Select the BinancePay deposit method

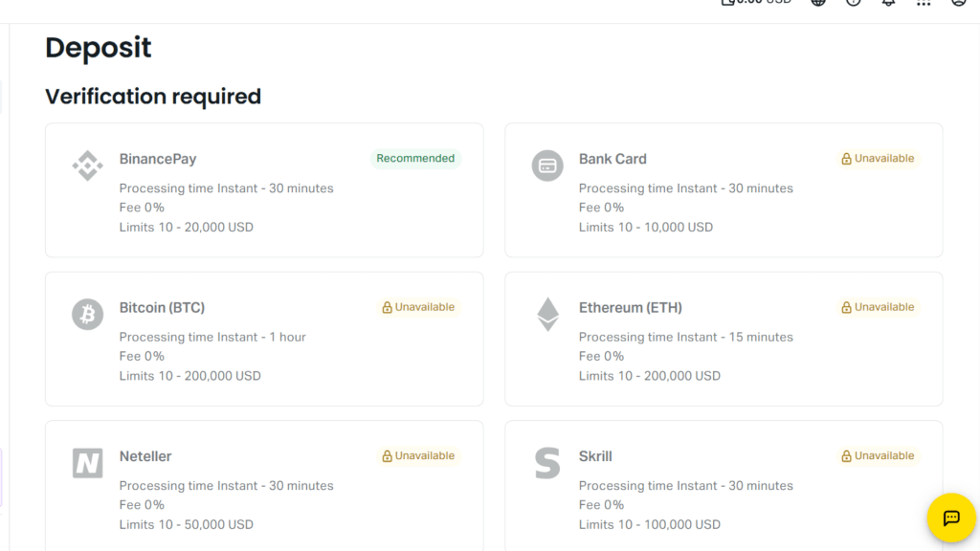[263, 189]
